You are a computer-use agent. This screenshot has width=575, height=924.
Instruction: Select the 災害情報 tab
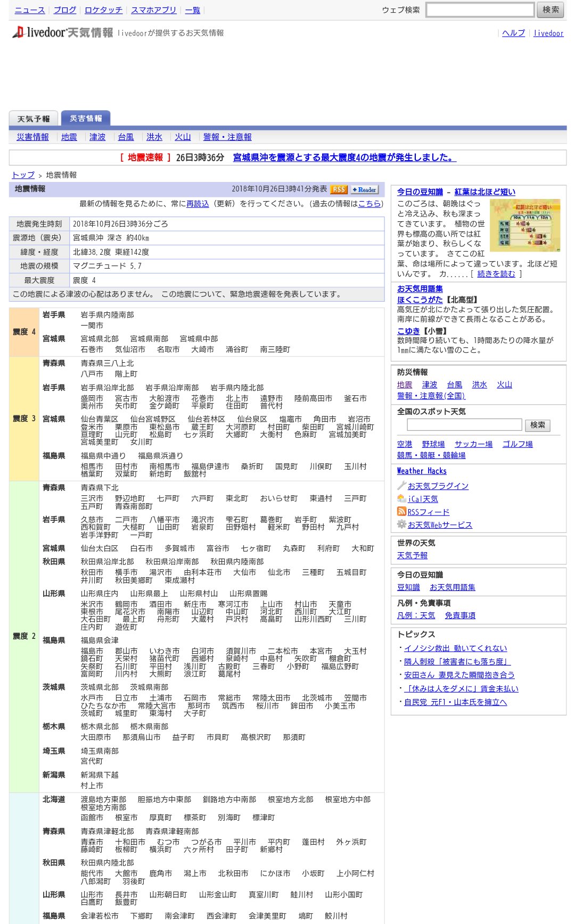click(85, 118)
